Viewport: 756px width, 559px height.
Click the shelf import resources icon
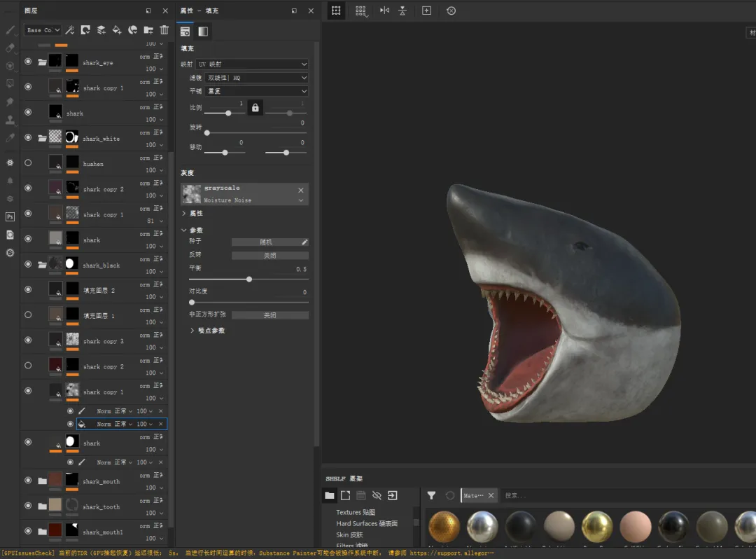pos(393,495)
